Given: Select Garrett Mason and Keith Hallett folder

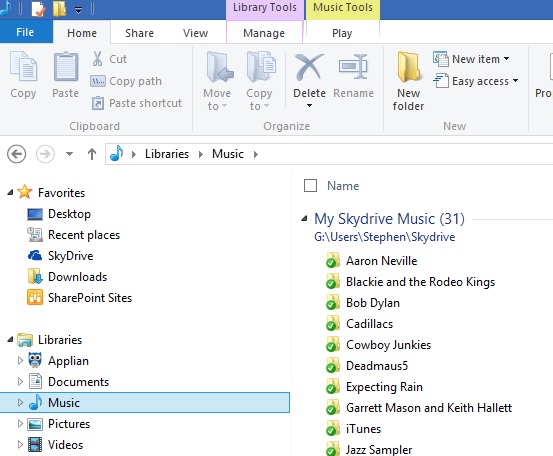Looking at the screenshot, I should point(419,408).
